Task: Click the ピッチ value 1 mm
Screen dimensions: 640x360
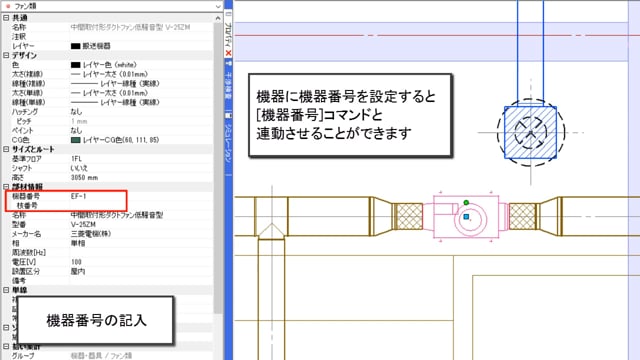Action: 79,121
